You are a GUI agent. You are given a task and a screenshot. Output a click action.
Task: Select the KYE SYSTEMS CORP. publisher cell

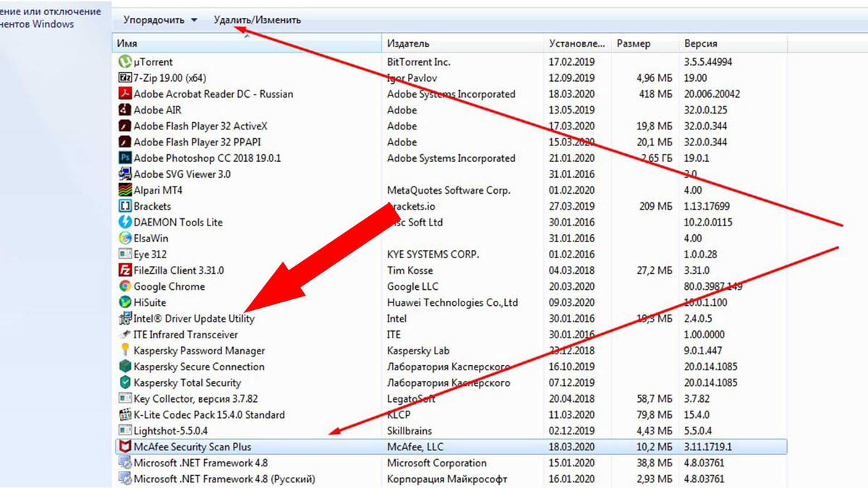click(433, 254)
